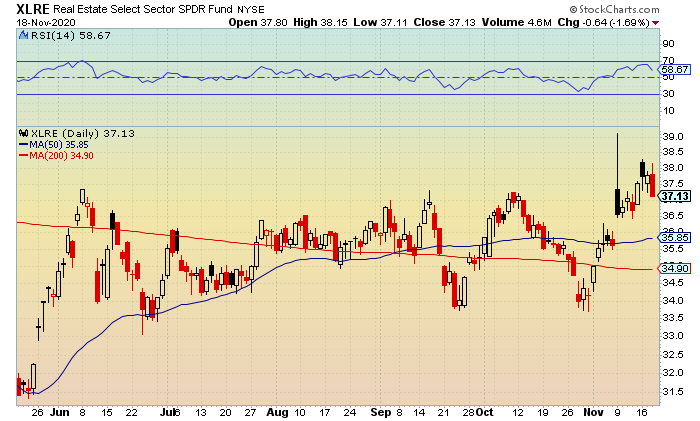This screenshot has height=421, width=700.
Task: Click the red down-arrow change indicator
Action: click(x=655, y=23)
